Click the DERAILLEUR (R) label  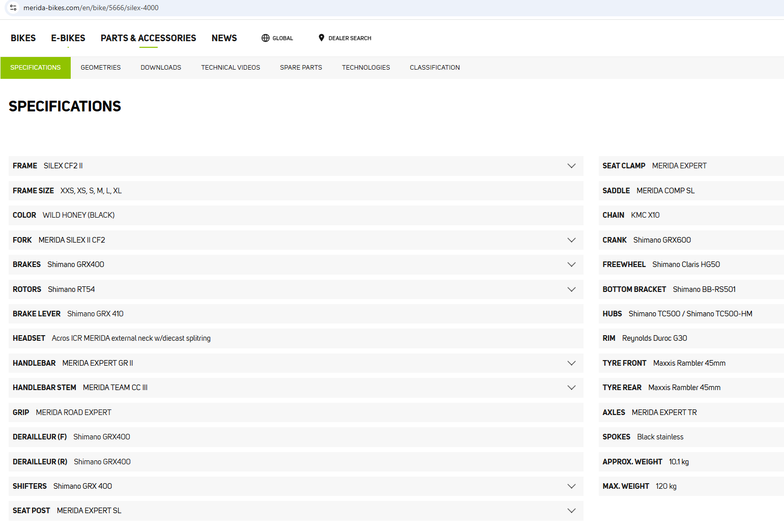point(40,462)
